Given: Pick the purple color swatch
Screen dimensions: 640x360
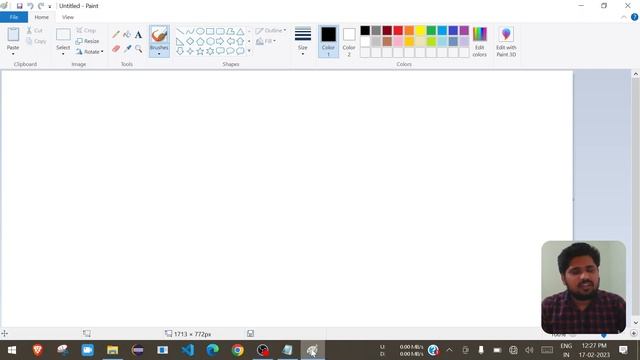Looking at the screenshot, I should (x=464, y=31).
